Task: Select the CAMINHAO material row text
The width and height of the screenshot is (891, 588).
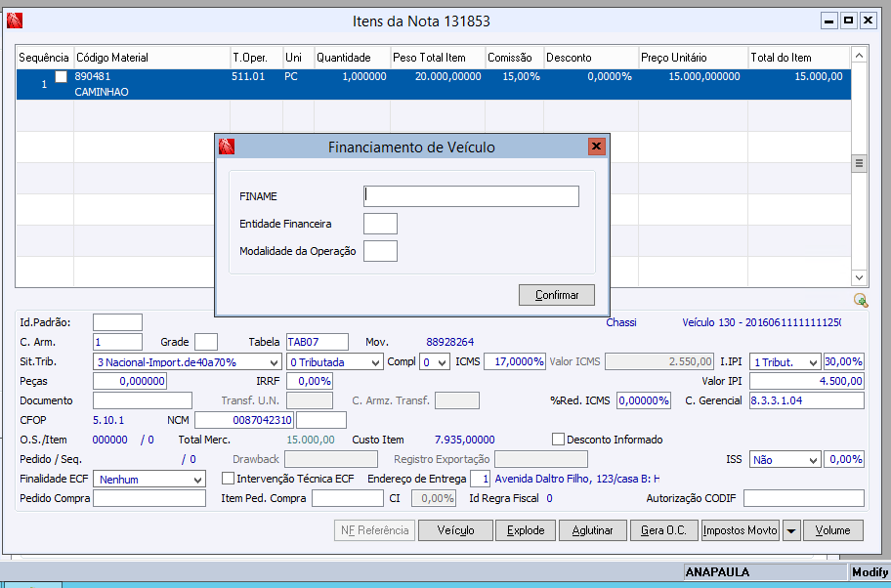Action: click(102, 92)
